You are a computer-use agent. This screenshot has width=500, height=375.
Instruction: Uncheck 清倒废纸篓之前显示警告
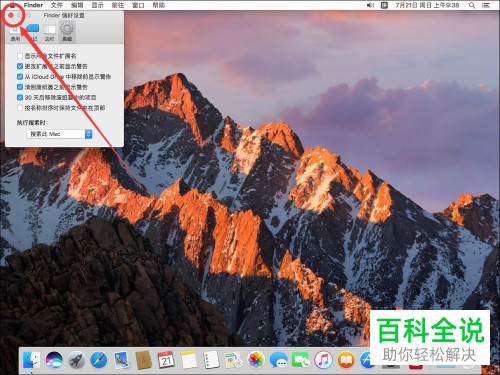coord(20,87)
